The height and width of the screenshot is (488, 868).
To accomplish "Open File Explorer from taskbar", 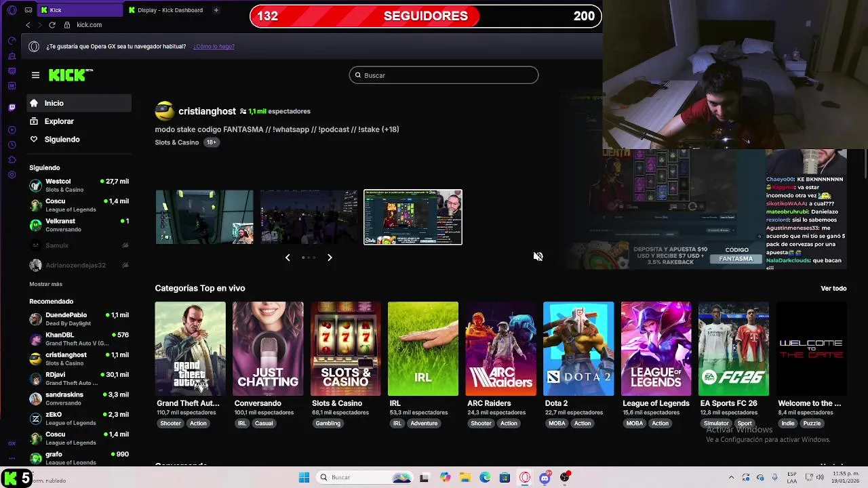I will [465, 477].
